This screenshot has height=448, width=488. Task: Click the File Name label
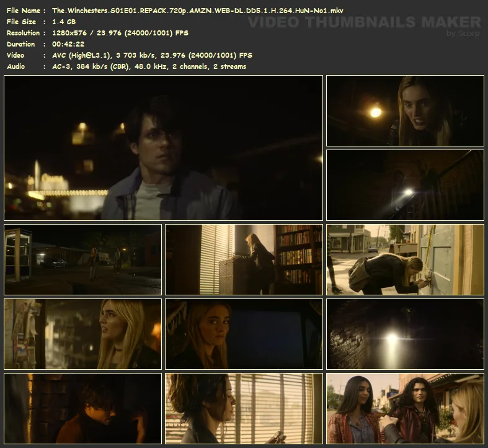(24, 11)
